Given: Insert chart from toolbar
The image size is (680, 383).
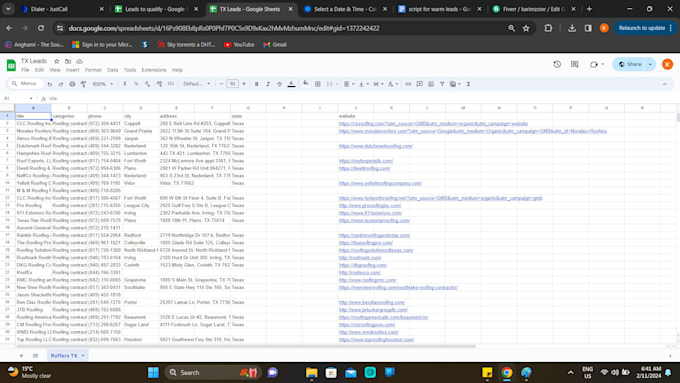Looking at the screenshot, I should click(431, 84).
